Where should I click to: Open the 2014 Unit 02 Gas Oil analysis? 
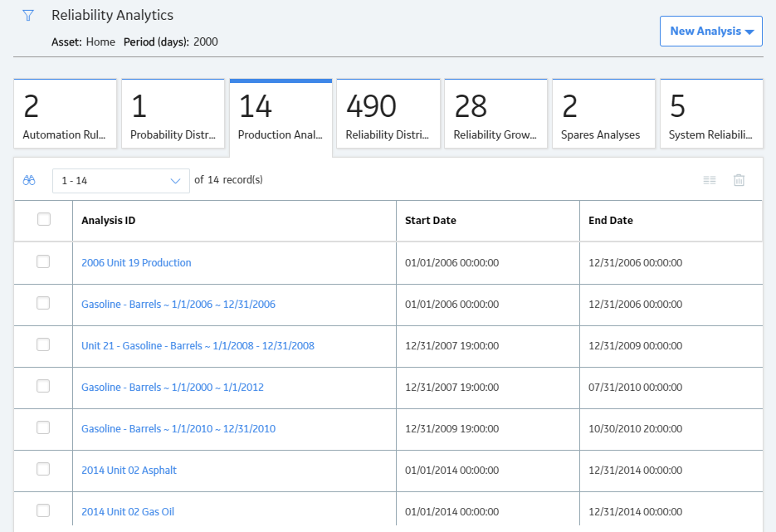click(128, 512)
